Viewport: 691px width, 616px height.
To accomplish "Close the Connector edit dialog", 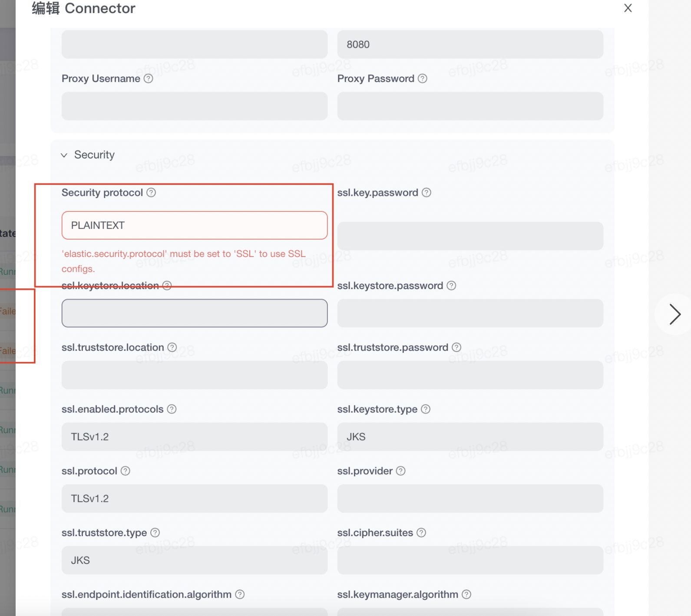I will coord(628,8).
